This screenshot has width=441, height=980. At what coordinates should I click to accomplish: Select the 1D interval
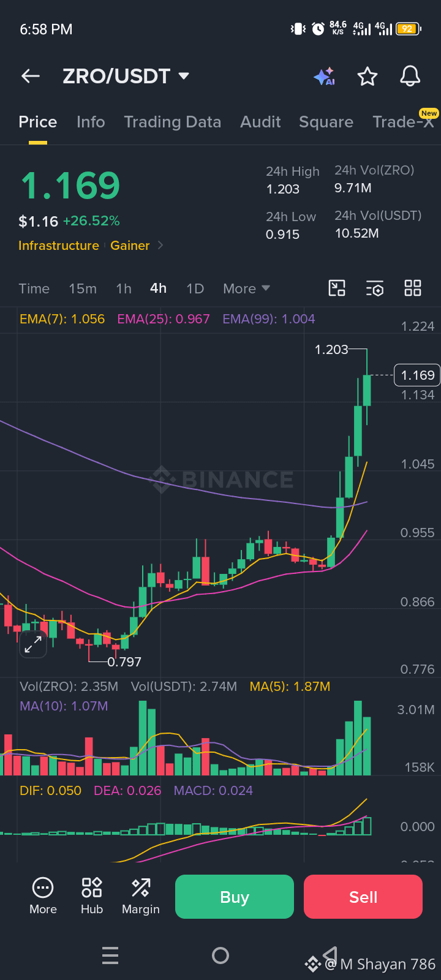[x=195, y=288]
